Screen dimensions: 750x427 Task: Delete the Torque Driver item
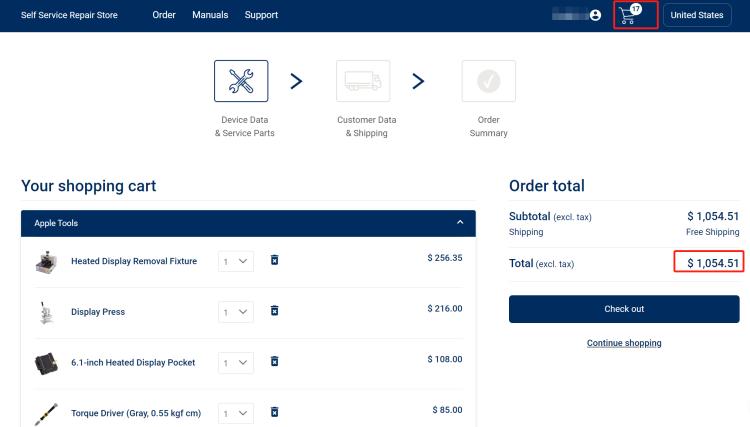click(275, 412)
